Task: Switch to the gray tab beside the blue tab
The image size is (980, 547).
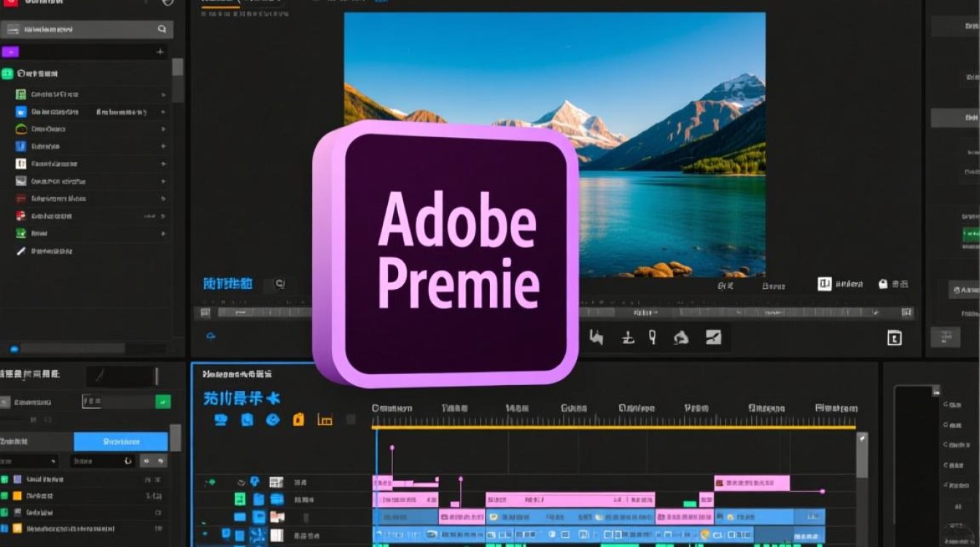Action: (36, 441)
